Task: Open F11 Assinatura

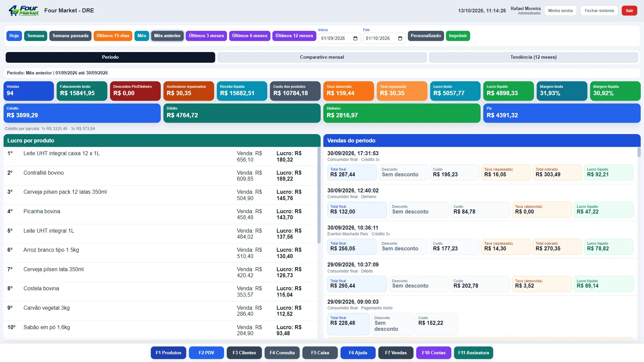Action: 474,353
